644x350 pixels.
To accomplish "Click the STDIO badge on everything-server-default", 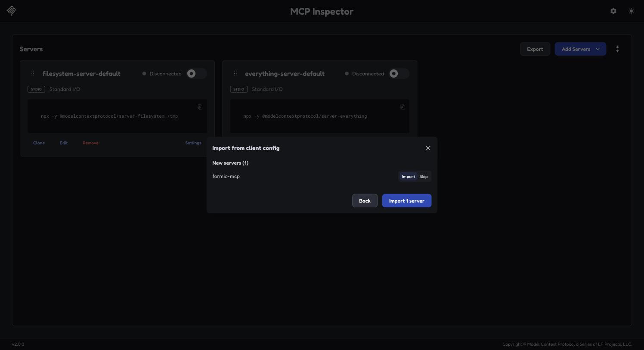I will click(x=238, y=89).
